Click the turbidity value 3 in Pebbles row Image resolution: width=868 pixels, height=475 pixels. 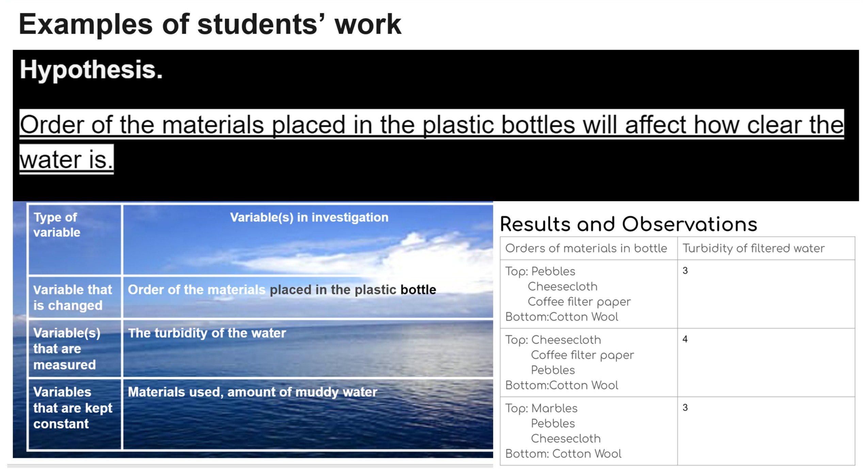(x=685, y=271)
